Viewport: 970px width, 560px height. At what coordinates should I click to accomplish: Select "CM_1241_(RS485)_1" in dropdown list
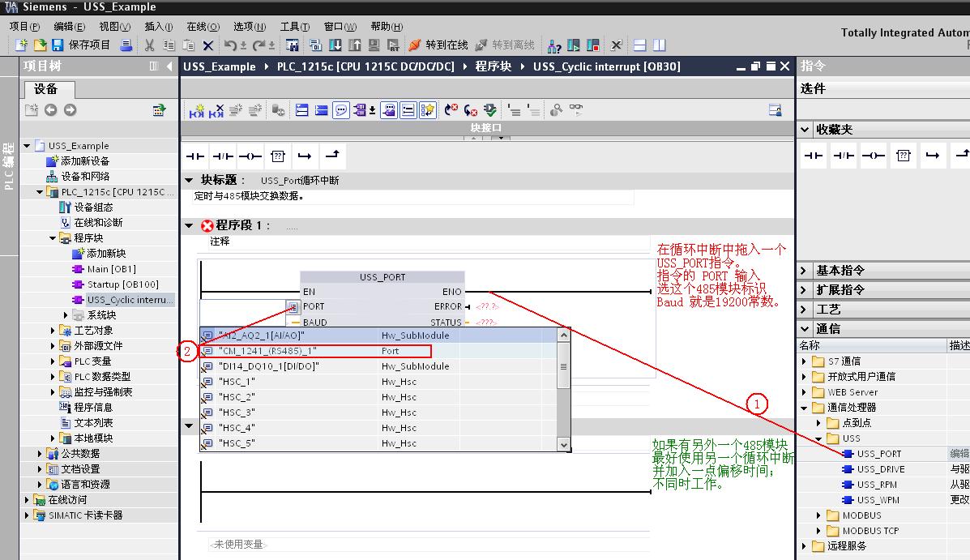(x=378, y=351)
